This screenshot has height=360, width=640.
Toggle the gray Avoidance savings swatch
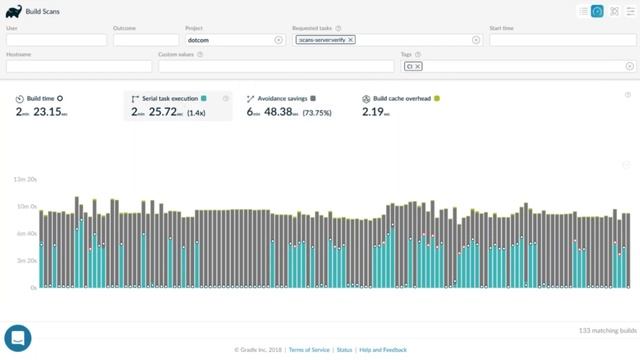tap(313, 98)
